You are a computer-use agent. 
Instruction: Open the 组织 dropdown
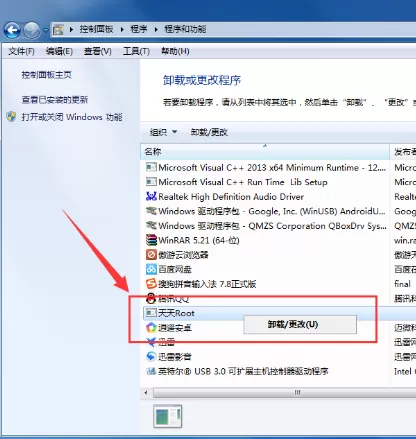tap(163, 132)
